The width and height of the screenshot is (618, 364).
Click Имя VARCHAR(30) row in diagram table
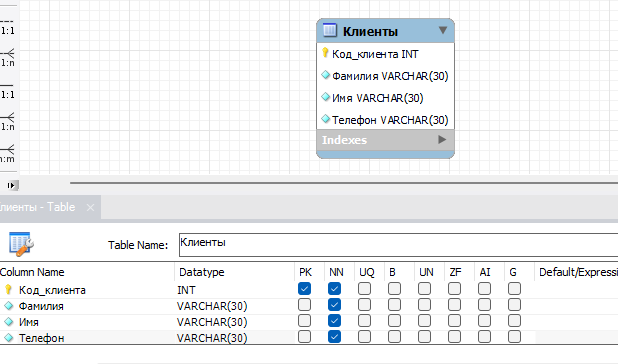(x=385, y=98)
